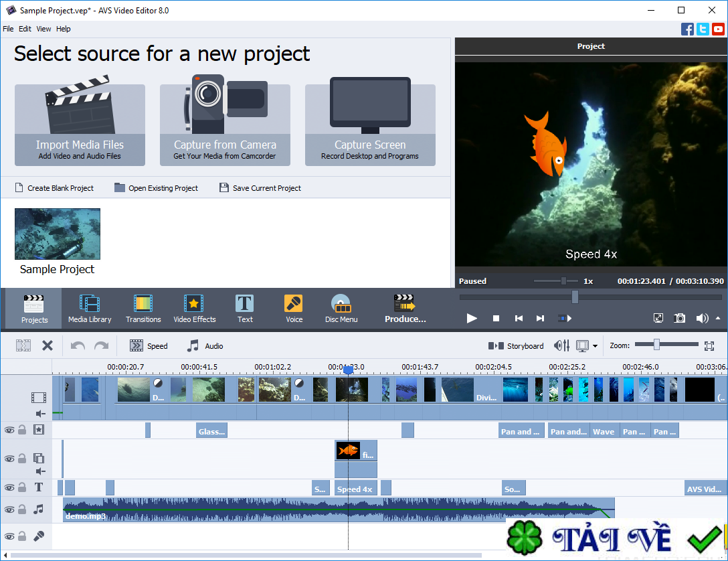Image resolution: width=728 pixels, height=561 pixels.
Task: Open the Produce wizard
Action: pyautogui.click(x=405, y=308)
